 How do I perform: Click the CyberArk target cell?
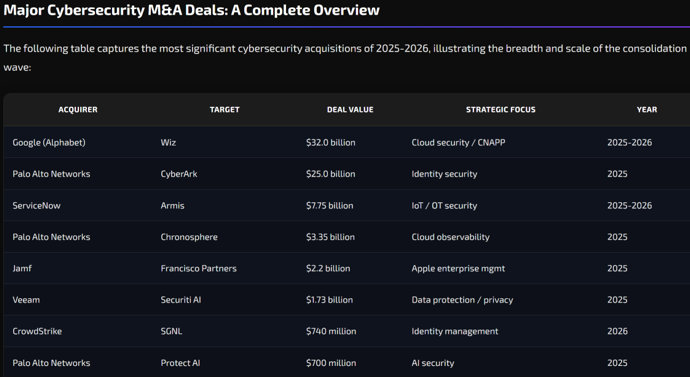coord(179,174)
